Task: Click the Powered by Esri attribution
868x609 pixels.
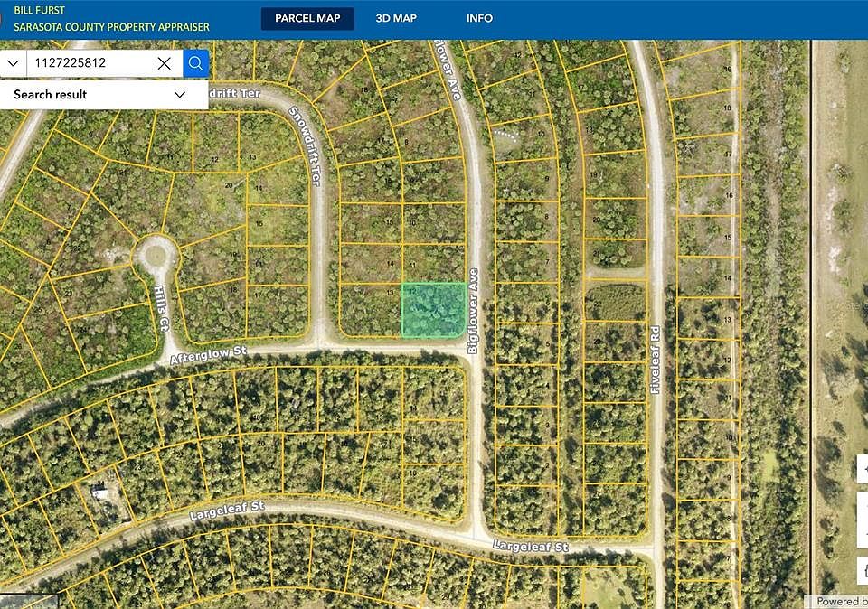Action: pos(839,601)
